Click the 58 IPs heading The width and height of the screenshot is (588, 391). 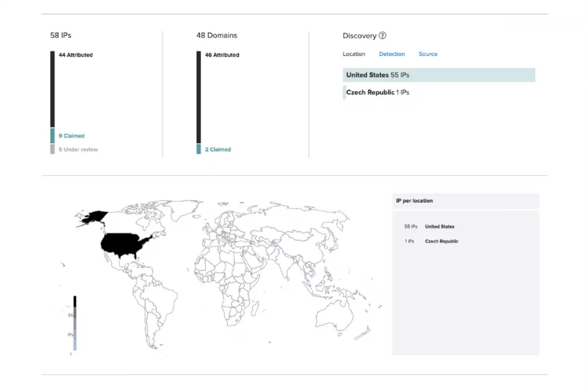tap(61, 35)
